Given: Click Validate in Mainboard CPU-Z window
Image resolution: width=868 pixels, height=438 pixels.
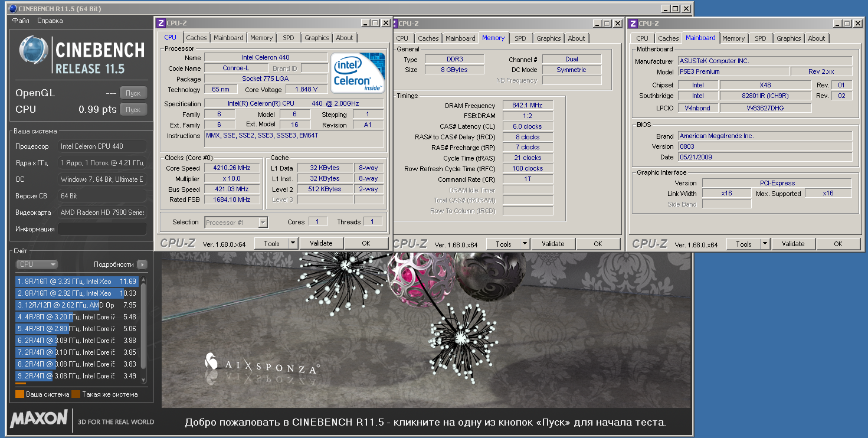Looking at the screenshot, I should click(x=793, y=244).
